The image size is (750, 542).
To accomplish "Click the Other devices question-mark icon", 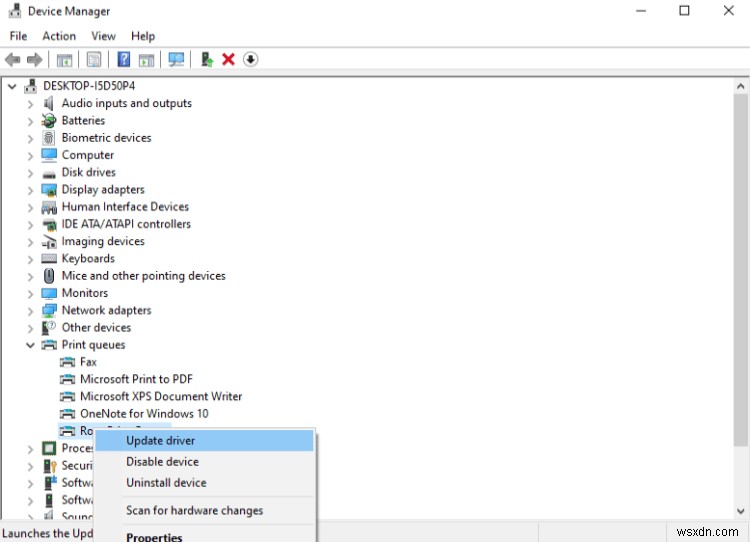I will [49, 328].
